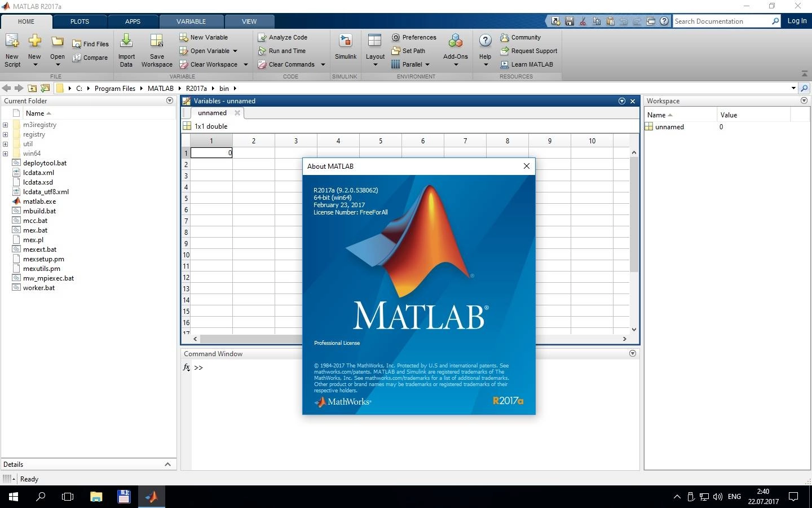The width and height of the screenshot is (812, 508).
Task: Switch to the VIEW tab
Action: coord(249,21)
